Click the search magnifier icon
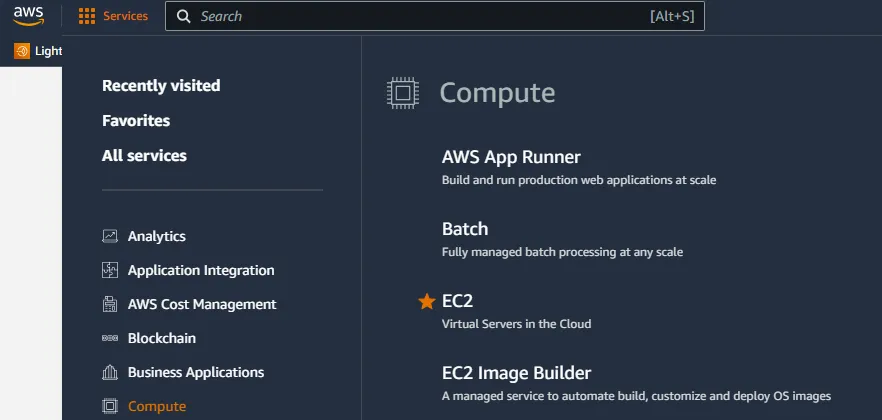Image resolution: width=882 pixels, height=420 pixels. (x=183, y=16)
